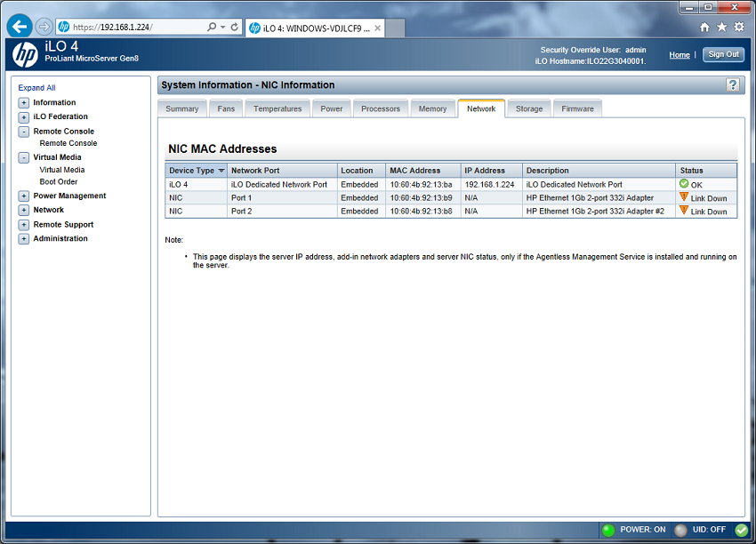Click the Home link in header
756x544 pixels.
(680, 55)
